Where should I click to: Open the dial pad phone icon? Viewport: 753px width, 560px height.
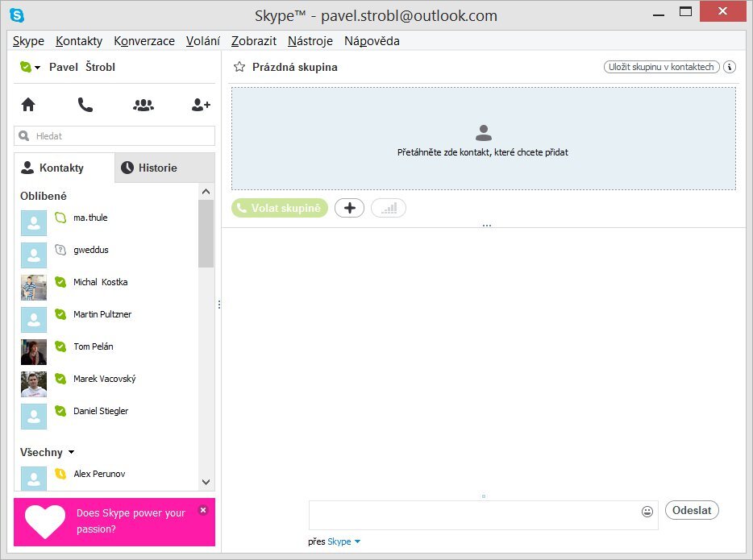point(85,104)
